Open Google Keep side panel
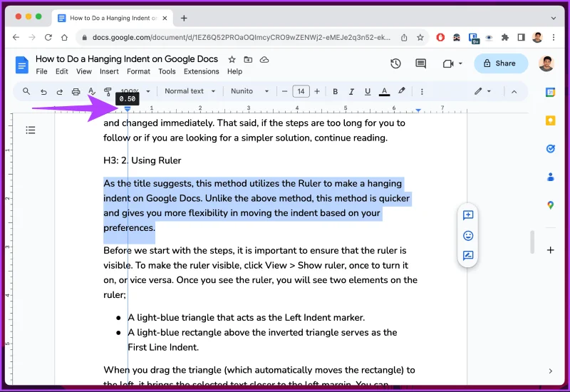 (x=550, y=120)
